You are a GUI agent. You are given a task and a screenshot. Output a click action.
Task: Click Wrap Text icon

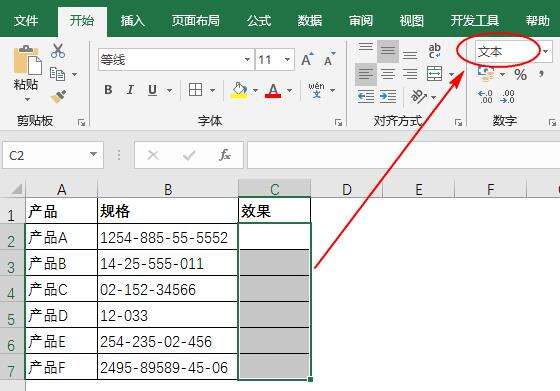click(435, 51)
